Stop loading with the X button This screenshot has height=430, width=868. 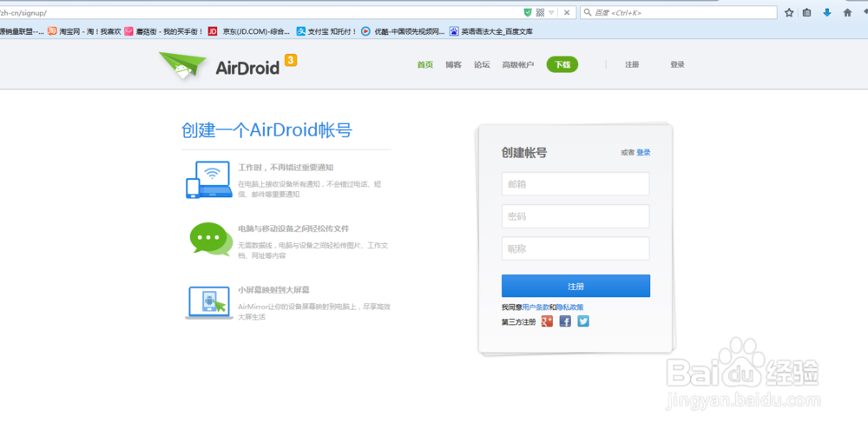567,12
